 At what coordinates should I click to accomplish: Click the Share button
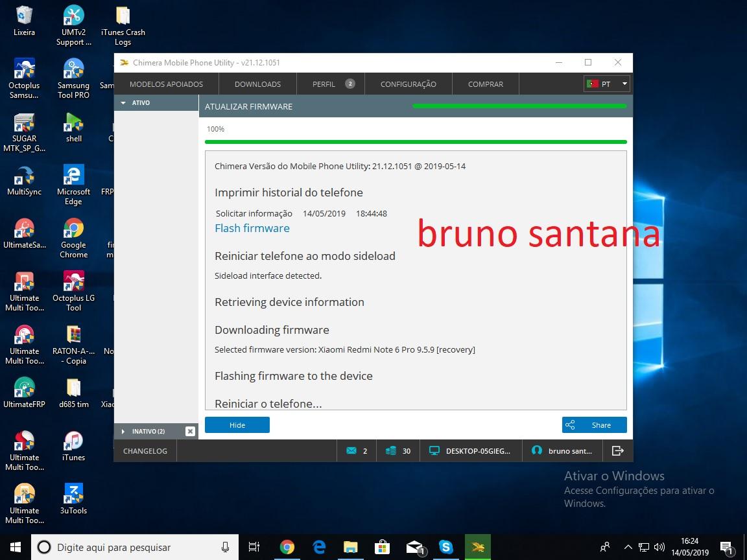(x=594, y=425)
